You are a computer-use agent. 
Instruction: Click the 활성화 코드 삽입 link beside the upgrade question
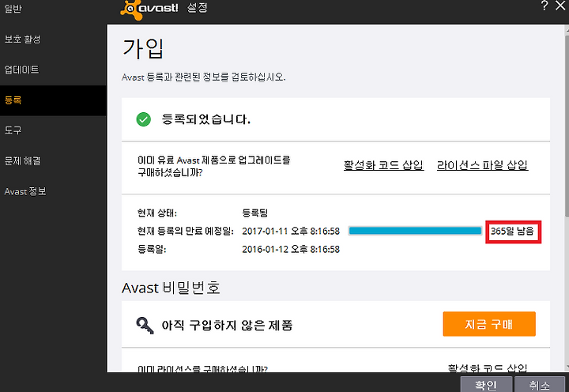[383, 165]
